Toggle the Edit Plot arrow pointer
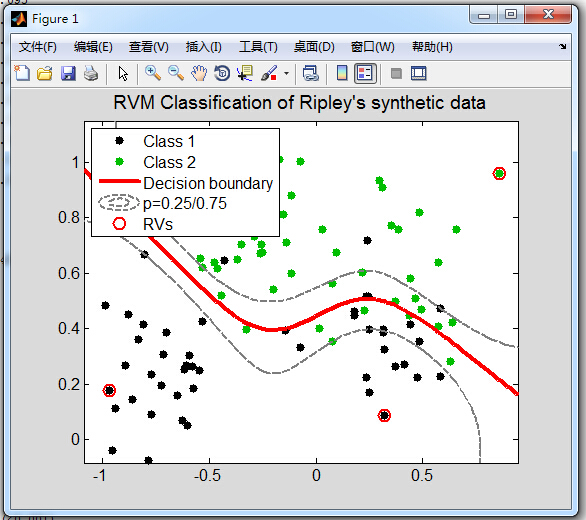This screenshot has height=520, width=586. pyautogui.click(x=123, y=73)
